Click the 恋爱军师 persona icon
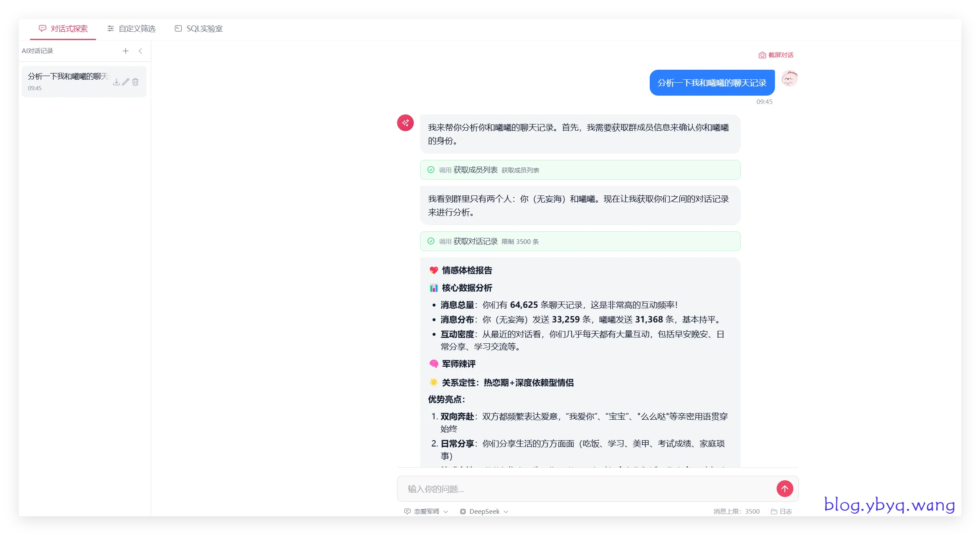980x535 pixels. [x=407, y=511]
